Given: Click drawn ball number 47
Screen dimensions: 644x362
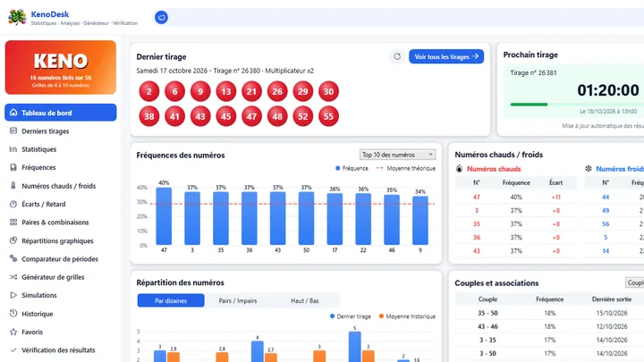Looking at the screenshot, I should [251, 116].
